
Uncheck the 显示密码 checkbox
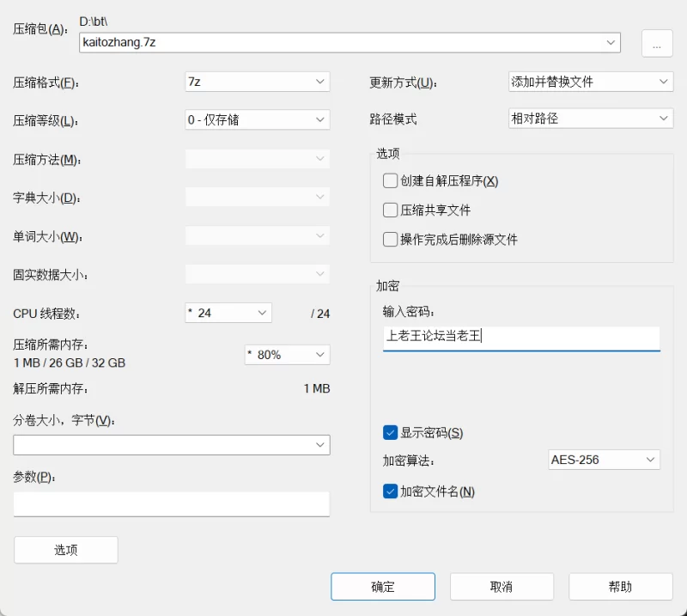click(390, 432)
